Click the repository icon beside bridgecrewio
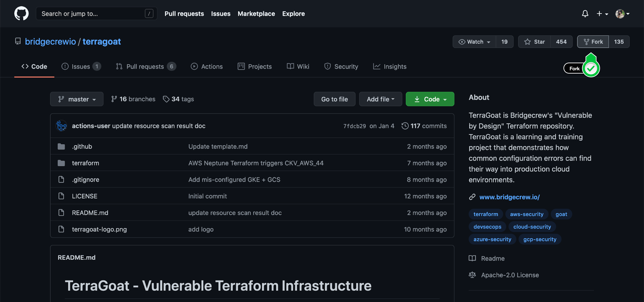Viewport: 644px width, 302px height. point(18,41)
